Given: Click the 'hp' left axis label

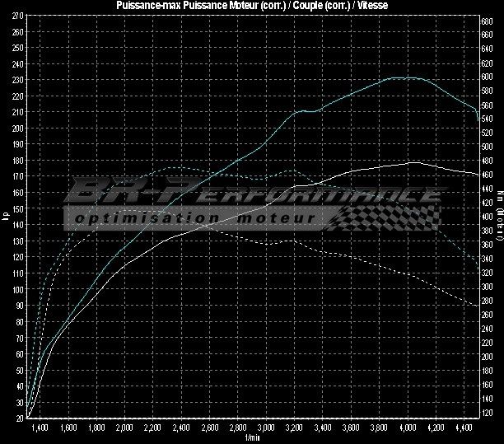Looking at the screenshot, I should pyautogui.click(x=5, y=217).
